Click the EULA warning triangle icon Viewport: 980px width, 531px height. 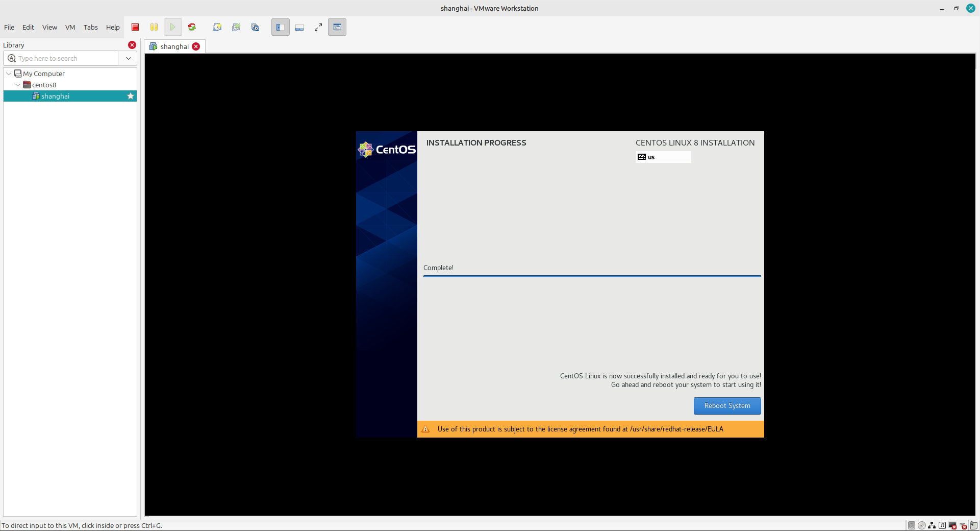(425, 429)
